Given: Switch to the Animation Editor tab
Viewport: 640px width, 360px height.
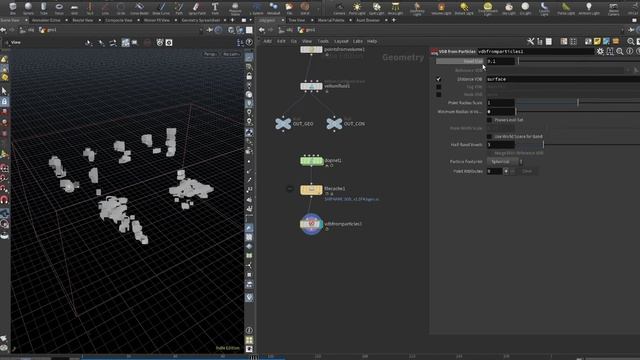Looking at the screenshot, I should [x=46, y=20].
